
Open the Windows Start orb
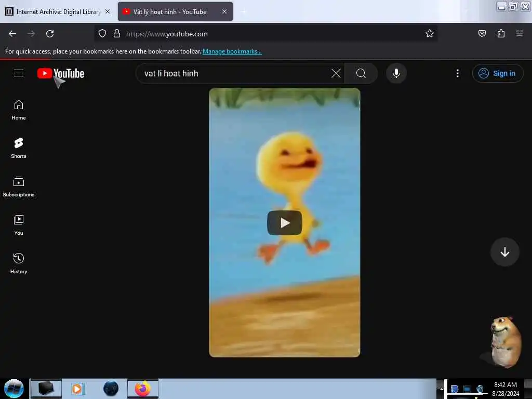coord(14,389)
